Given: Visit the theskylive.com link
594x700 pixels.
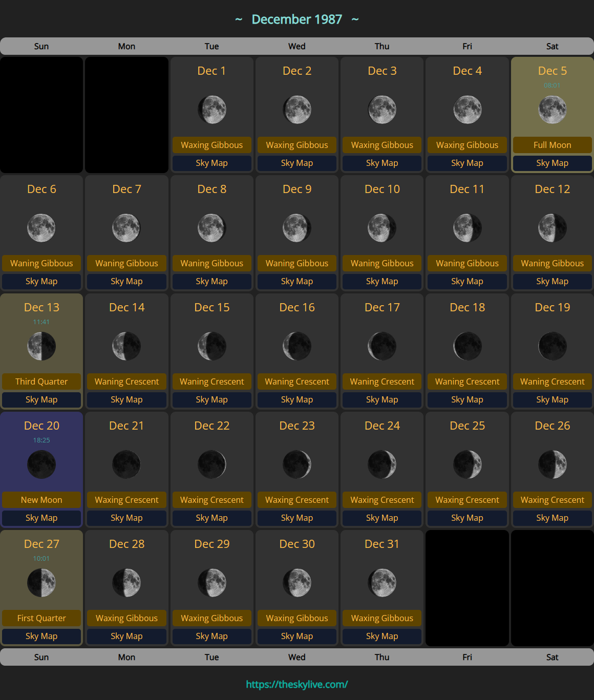Looking at the screenshot, I should tap(297, 684).
